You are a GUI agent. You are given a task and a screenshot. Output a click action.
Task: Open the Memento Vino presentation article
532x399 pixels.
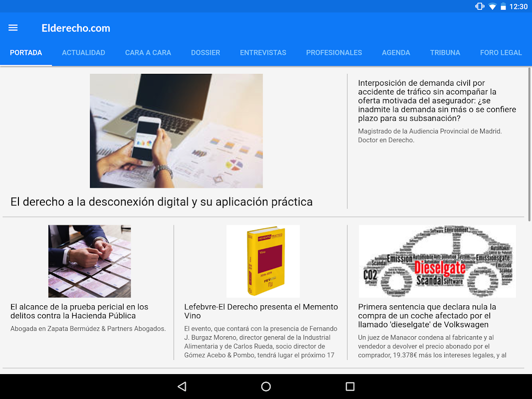[261, 311]
